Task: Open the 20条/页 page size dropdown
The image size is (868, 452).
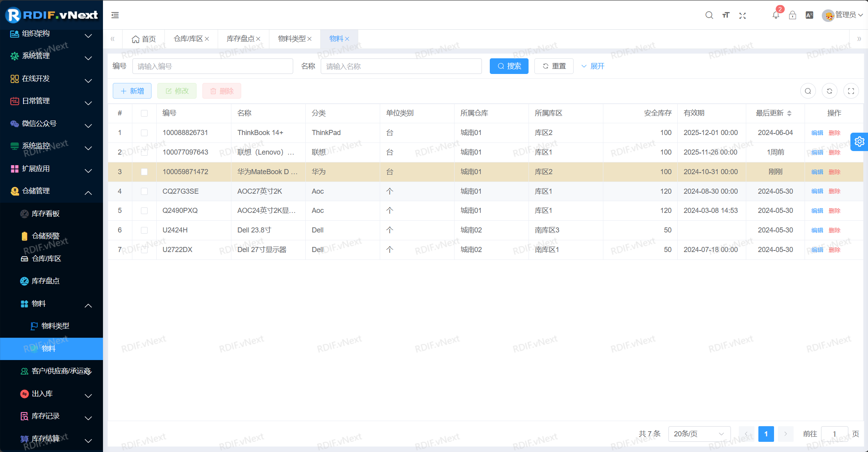Action: (699, 434)
